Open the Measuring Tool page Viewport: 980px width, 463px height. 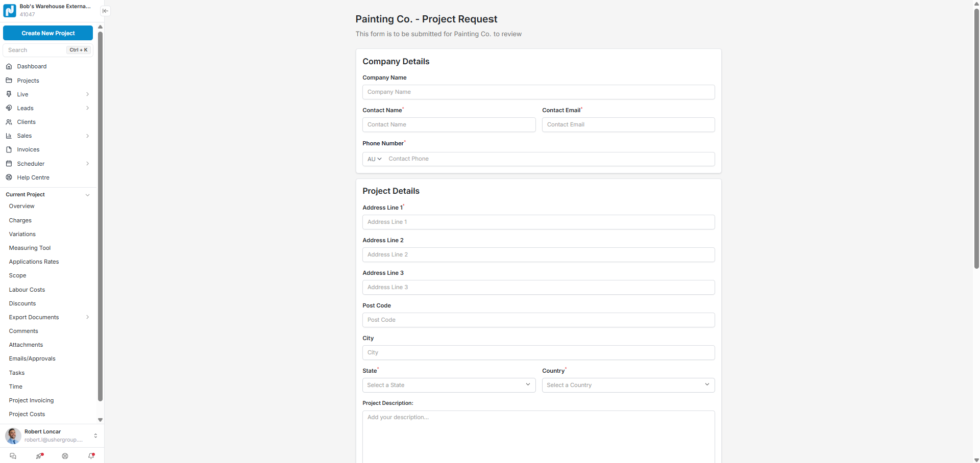click(x=30, y=248)
